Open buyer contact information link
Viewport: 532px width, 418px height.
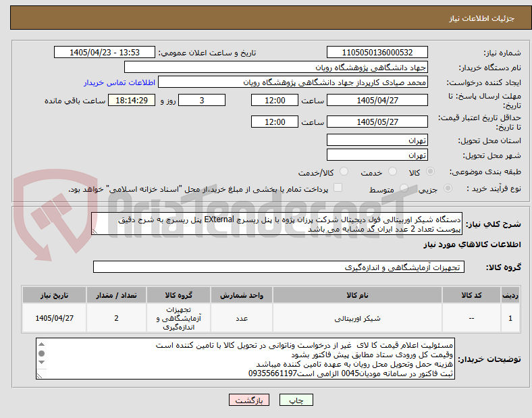pyautogui.click(x=119, y=82)
